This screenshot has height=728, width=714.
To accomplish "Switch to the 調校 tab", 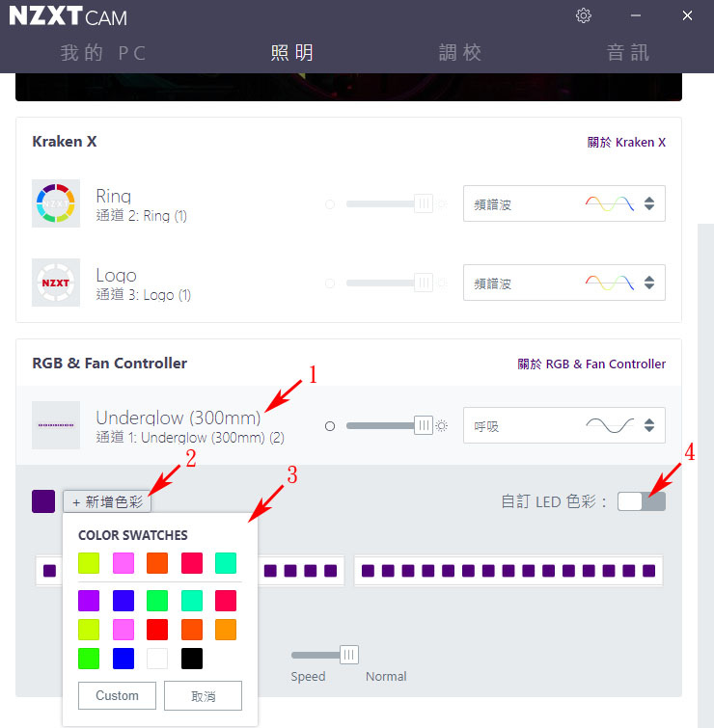I will pos(460,52).
